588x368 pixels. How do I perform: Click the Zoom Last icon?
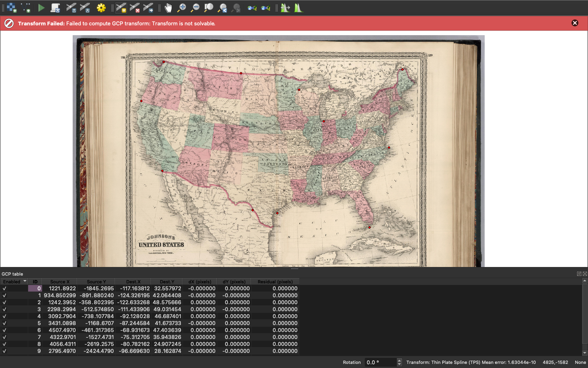coord(223,8)
